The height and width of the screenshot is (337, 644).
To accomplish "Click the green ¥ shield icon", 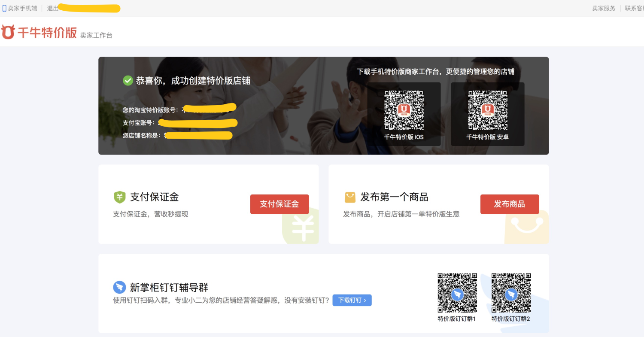I will (120, 197).
